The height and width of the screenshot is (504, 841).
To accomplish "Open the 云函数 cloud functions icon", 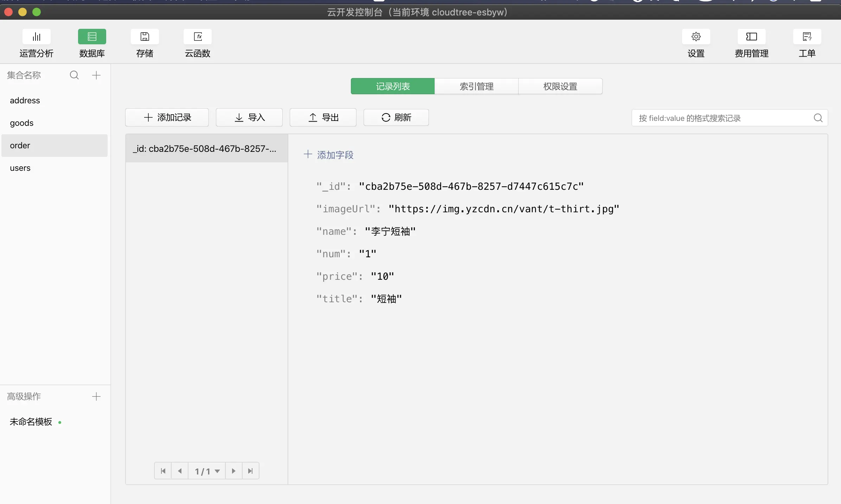I will tap(198, 37).
